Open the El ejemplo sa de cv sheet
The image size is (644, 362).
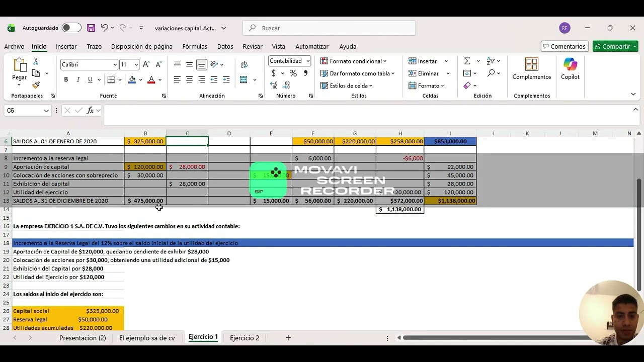pos(147,338)
